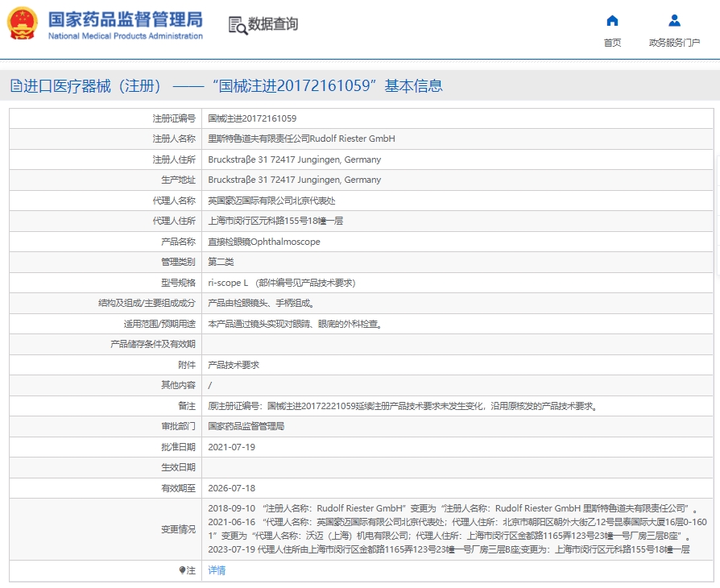Go to 首页 via house icon
This screenshot has width=720, height=588.
click(x=612, y=21)
